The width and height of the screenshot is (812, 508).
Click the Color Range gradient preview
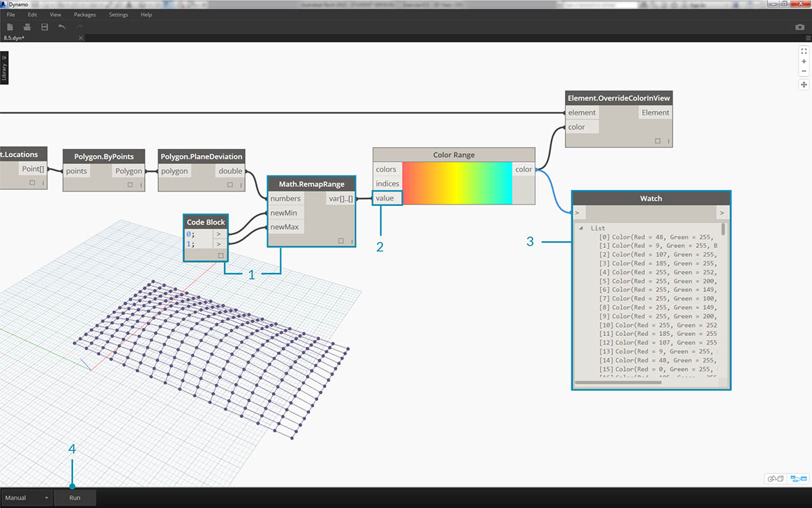coord(457,183)
